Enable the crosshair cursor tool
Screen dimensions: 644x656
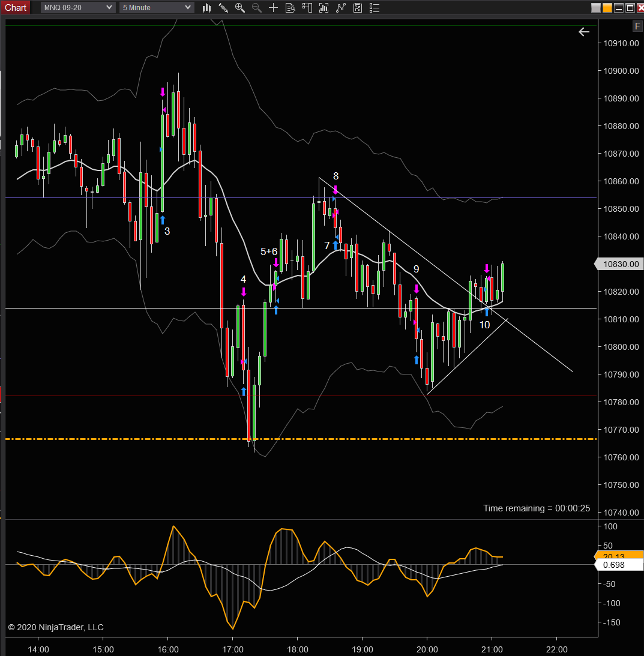(273, 8)
